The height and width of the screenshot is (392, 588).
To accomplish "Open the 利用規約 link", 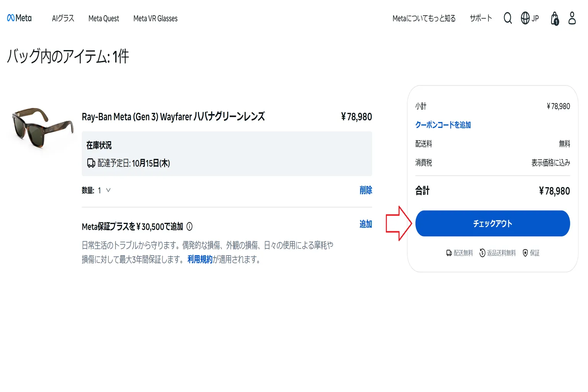I will point(200,260).
